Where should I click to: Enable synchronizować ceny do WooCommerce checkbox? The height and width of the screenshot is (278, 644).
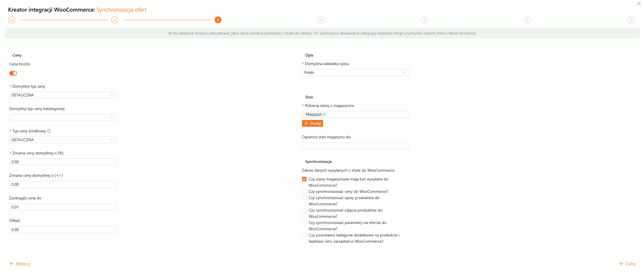pos(304,191)
